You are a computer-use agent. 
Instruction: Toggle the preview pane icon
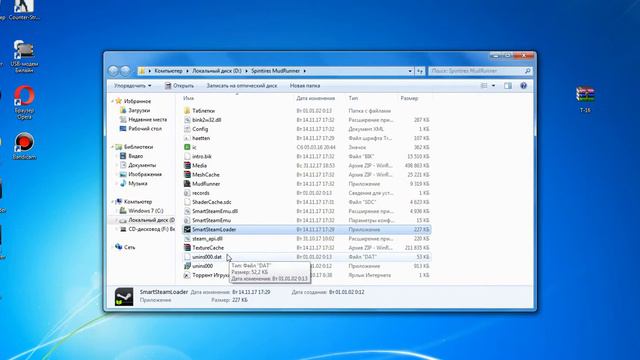pyautogui.click(x=508, y=86)
